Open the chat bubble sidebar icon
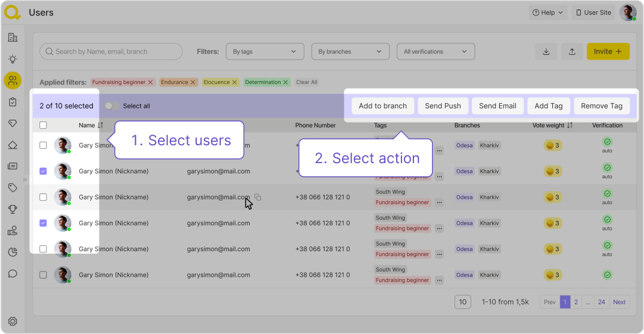This screenshot has width=644, height=334. click(x=13, y=274)
